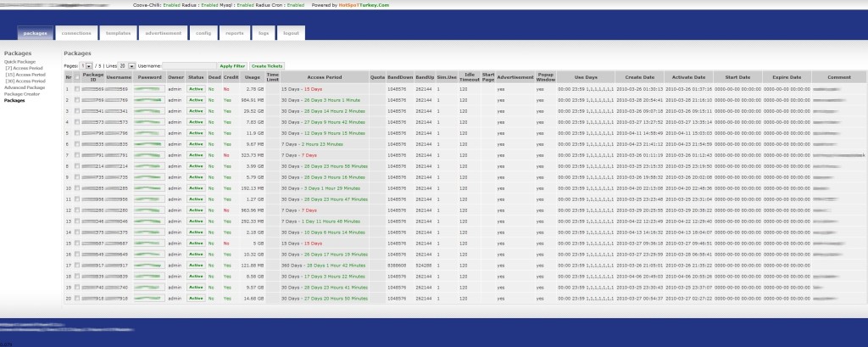Viewport: 868px width, 347px height.
Task: Select bold Packages sidebar link
Action: (14, 100)
